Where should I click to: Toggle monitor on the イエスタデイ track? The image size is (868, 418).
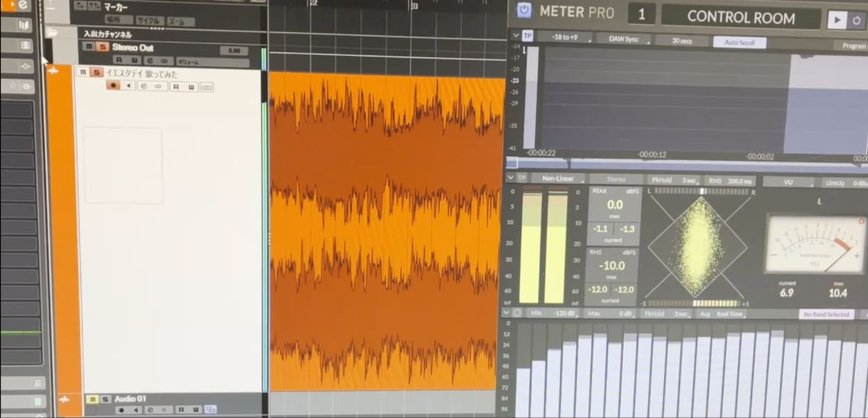point(129,85)
